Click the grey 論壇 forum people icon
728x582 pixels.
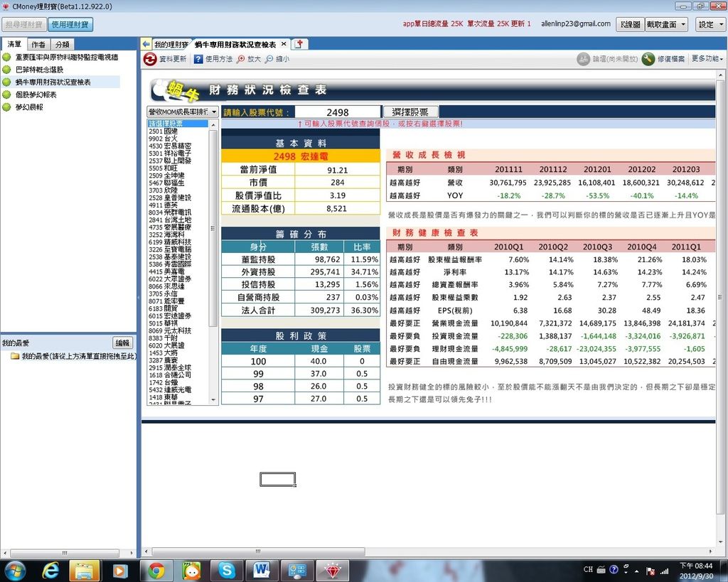tap(583, 59)
